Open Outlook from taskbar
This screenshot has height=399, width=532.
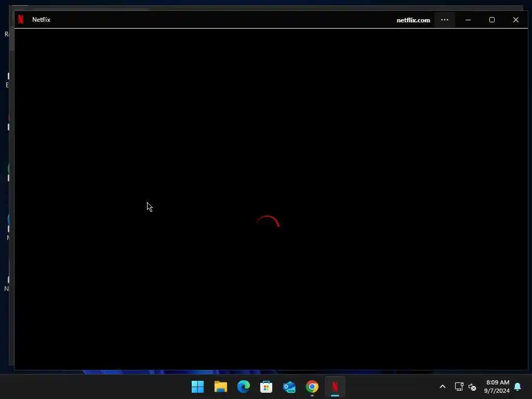click(289, 387)
